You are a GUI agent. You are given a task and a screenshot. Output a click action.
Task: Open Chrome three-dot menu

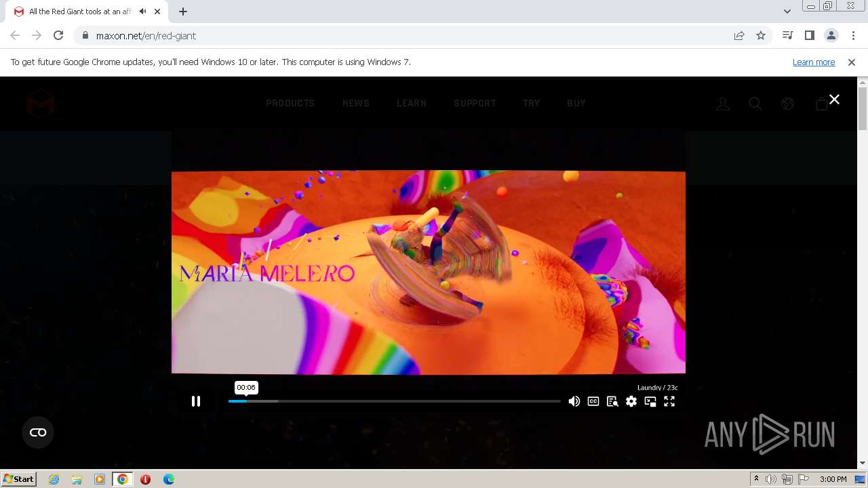(853, 35)
